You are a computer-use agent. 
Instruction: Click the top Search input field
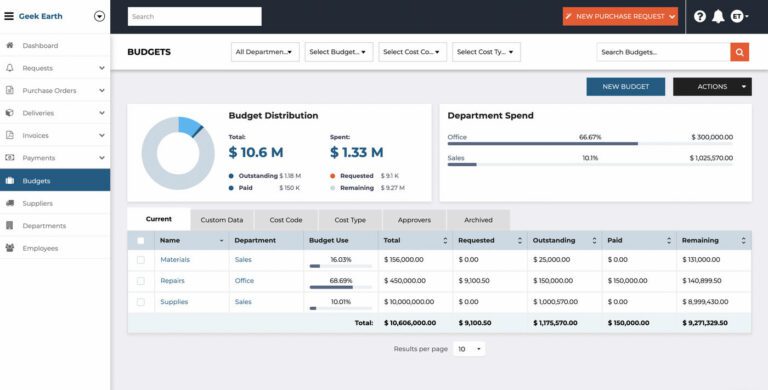point(194,17)
